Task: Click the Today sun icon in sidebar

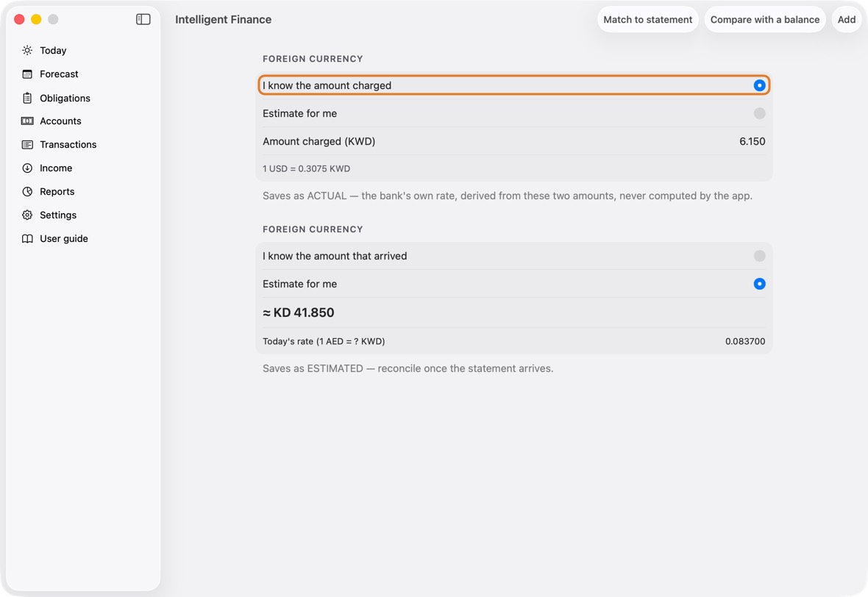Action: pos(27,50)
